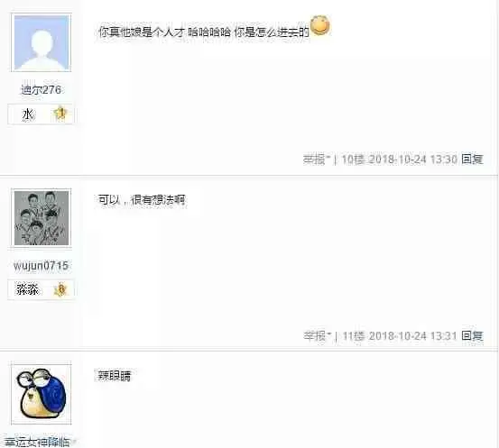Click the comment text 辣眼睛
Screen dimensions: 499x448
point(113,376)
